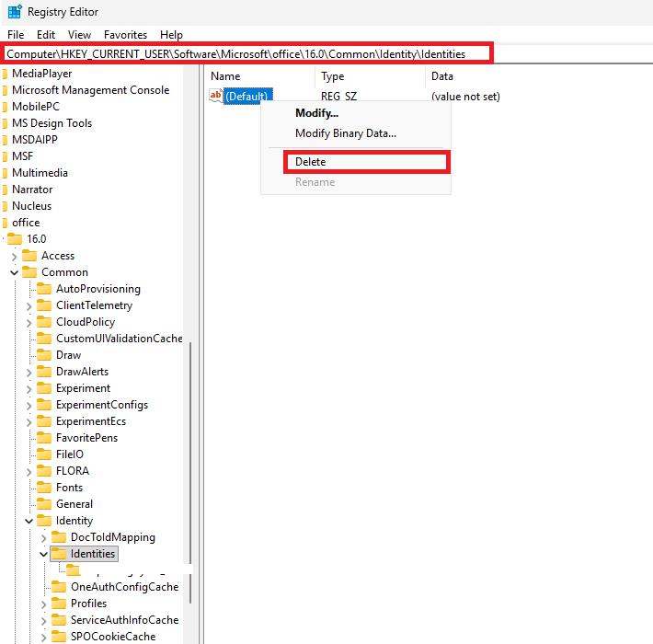Viewport: 653px width, 644px height.
Task: Expand the Access key
Action: pos(14,256)
